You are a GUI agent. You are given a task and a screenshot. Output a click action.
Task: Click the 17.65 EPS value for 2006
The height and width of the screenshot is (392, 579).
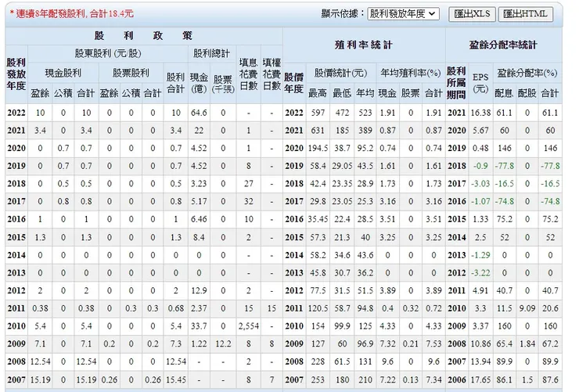click(x=480, y=379)
